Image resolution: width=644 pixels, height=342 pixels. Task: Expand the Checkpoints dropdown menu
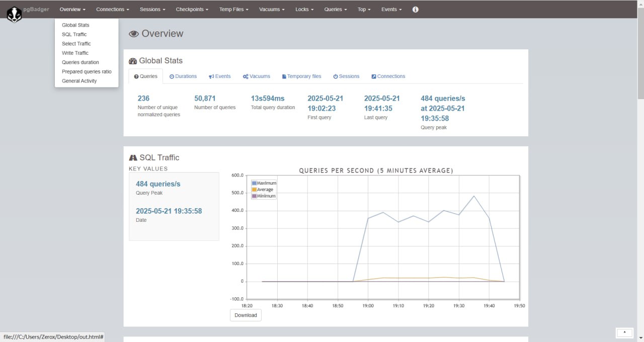tap(192, 10)
